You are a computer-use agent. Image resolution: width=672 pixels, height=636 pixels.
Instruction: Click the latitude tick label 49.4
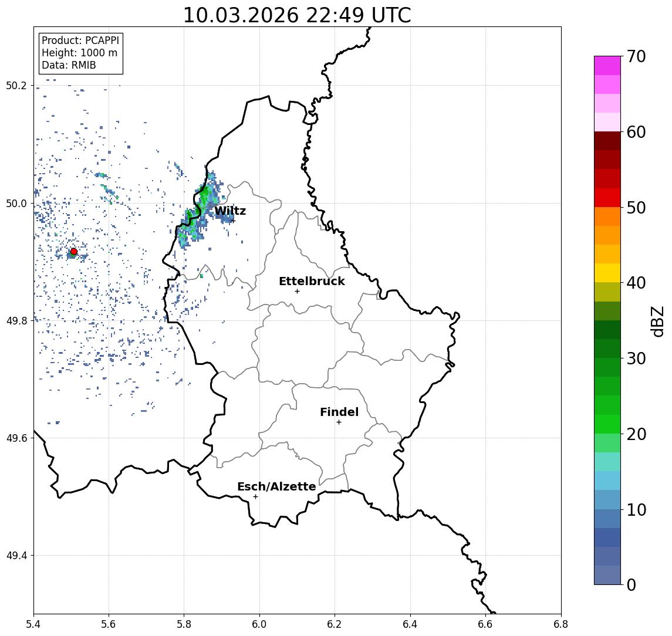pos(16,556)
